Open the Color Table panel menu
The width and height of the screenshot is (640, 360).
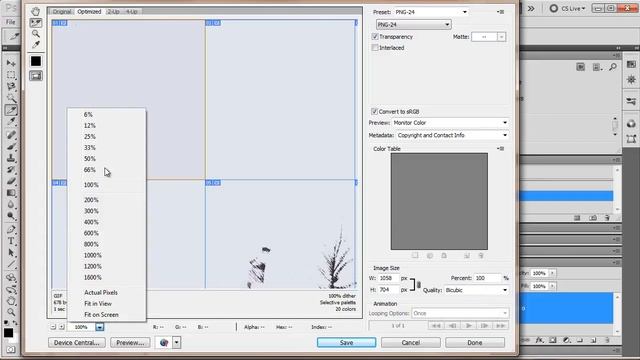pyautogui.click(x=501, y=149)
